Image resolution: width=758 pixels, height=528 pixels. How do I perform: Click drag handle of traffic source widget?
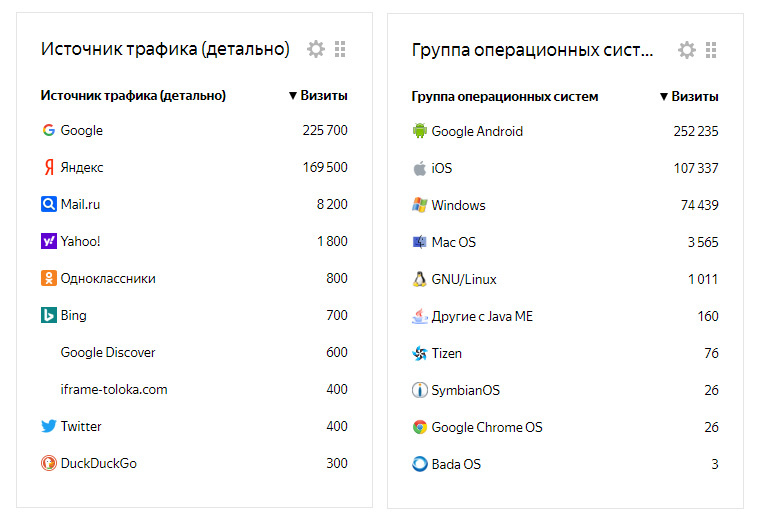coord(340,49)
